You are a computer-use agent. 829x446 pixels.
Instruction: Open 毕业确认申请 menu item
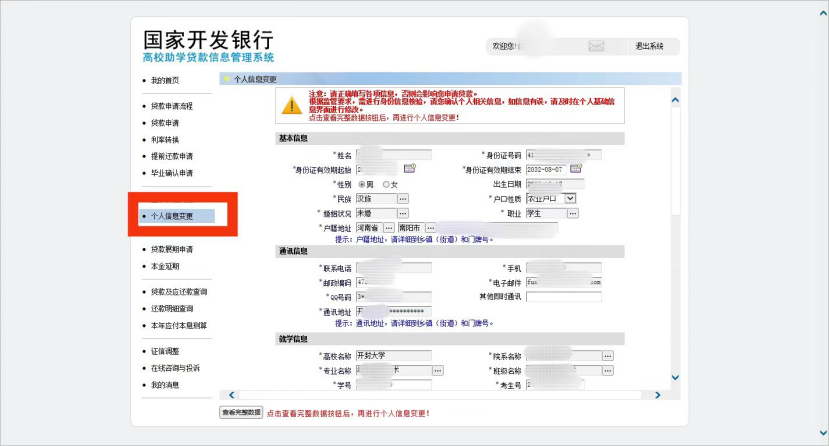click(172, 173)
